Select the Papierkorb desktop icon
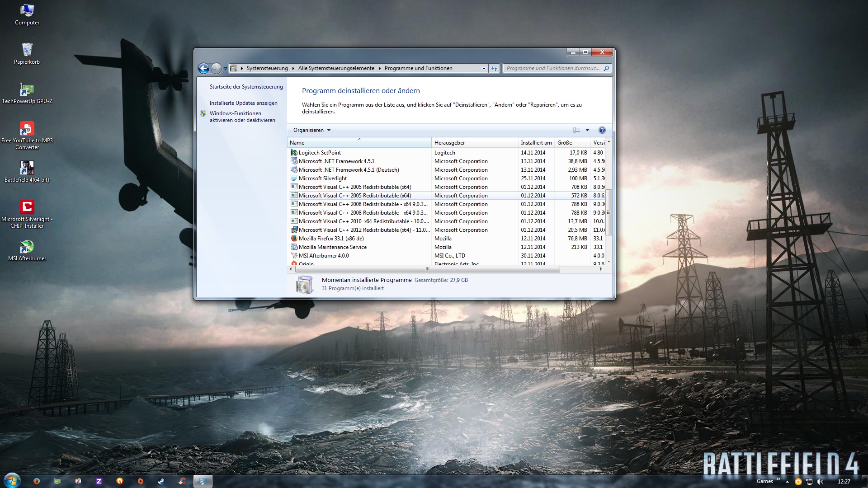This screenshot has width=868, height=488. pos(27,54)
